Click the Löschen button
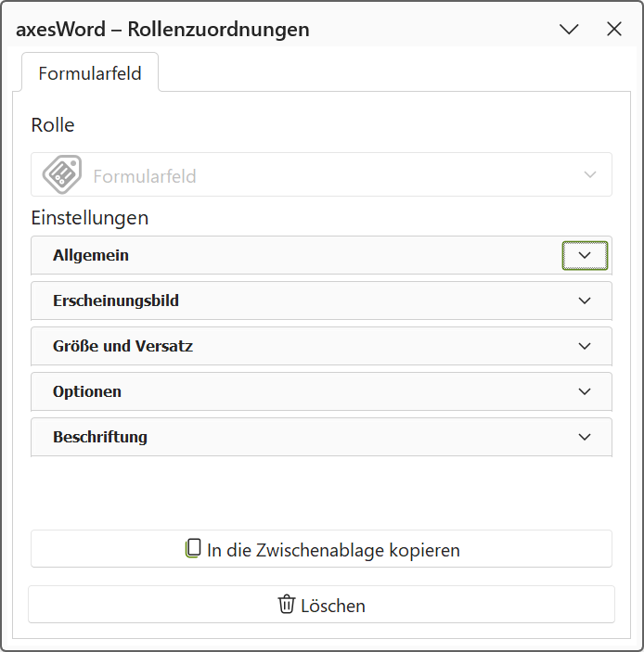The width and height of the screenshot is (644, 652). coord(321,605)
